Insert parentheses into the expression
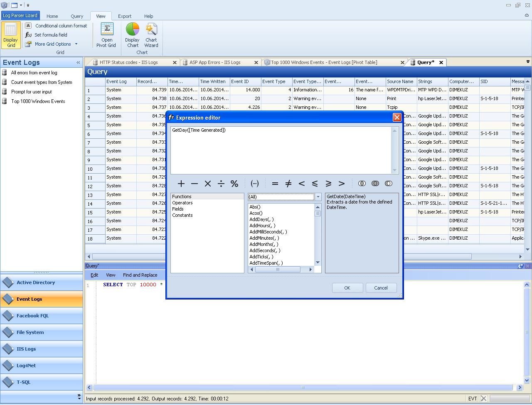 pyautogui.click(x=255, y=184)
